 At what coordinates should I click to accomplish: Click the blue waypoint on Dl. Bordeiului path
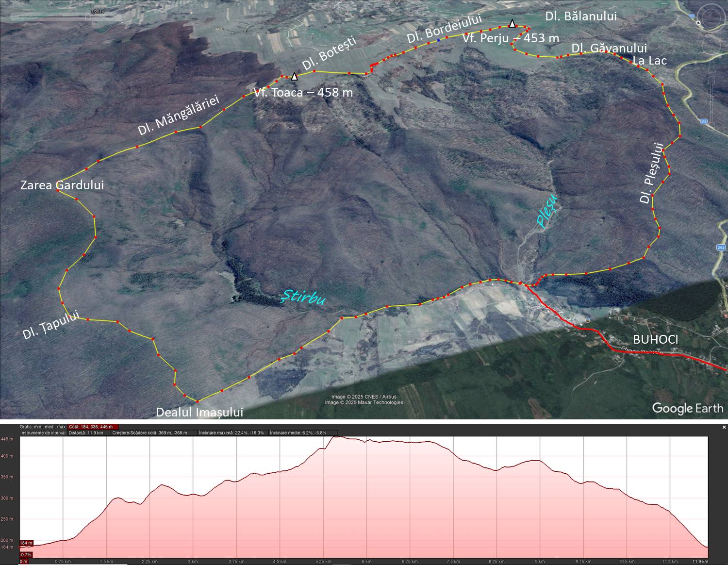click(x=438, y=40)
